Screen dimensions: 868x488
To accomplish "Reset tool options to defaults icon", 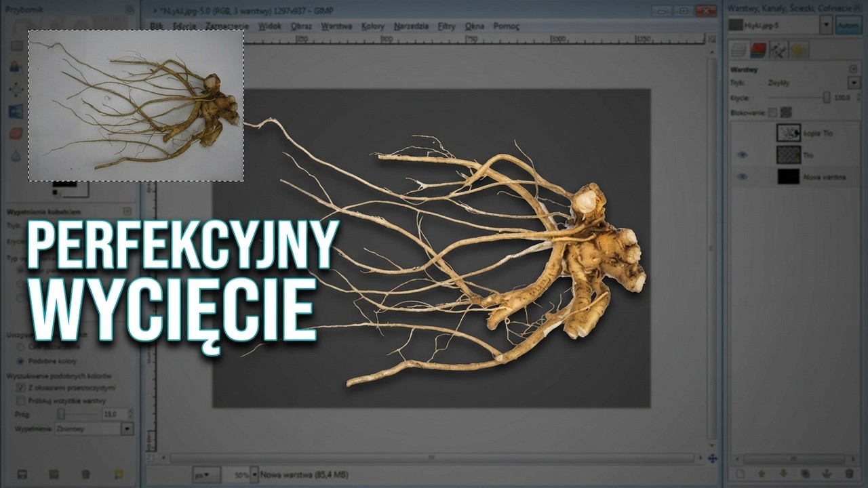I will click(x=119, y=474).
